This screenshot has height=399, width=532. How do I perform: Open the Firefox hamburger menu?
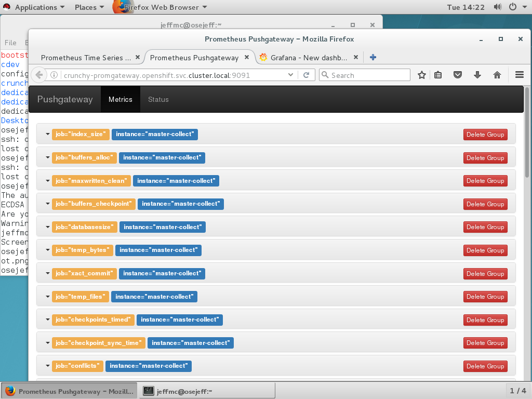(x=520, y=75)
